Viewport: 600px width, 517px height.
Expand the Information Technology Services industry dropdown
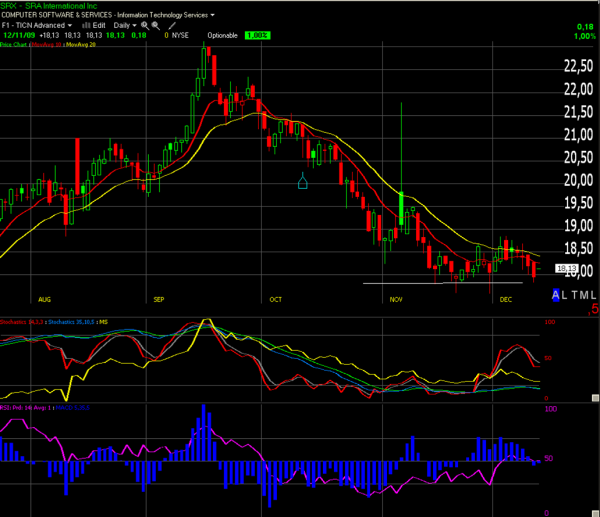166,15
